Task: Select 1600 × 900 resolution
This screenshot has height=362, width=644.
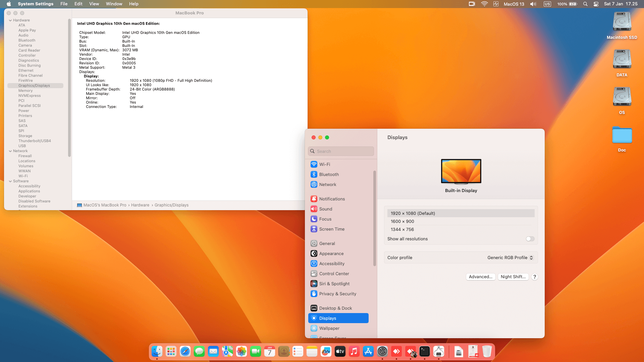Action: [402, 221]
